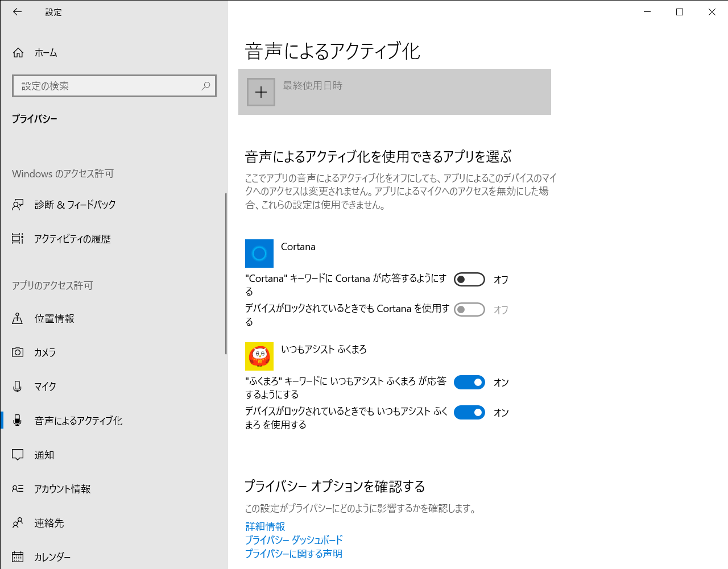
Task: Click the magnifier icon in search box
Action: [x=206, y=86]
